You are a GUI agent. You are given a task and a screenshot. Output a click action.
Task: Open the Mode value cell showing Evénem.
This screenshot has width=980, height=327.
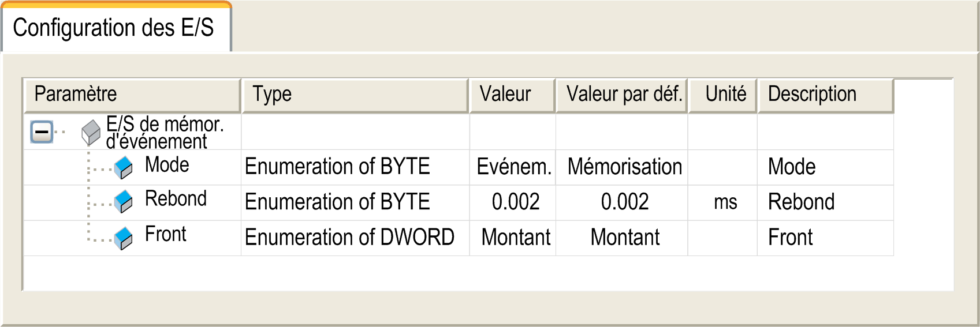coord(513,167)
